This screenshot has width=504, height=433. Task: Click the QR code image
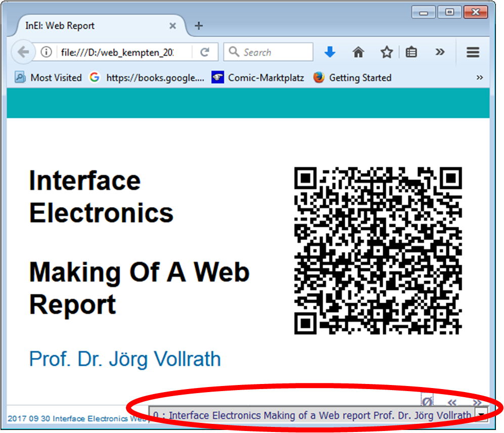[x=378, y=251]
